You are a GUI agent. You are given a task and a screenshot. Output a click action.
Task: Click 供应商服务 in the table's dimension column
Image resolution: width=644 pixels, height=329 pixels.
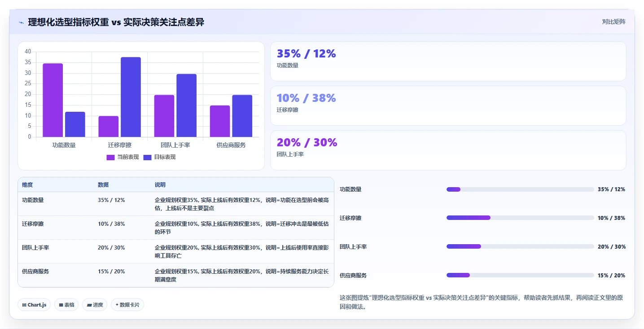pyautogui.click(x=35, y=272)
